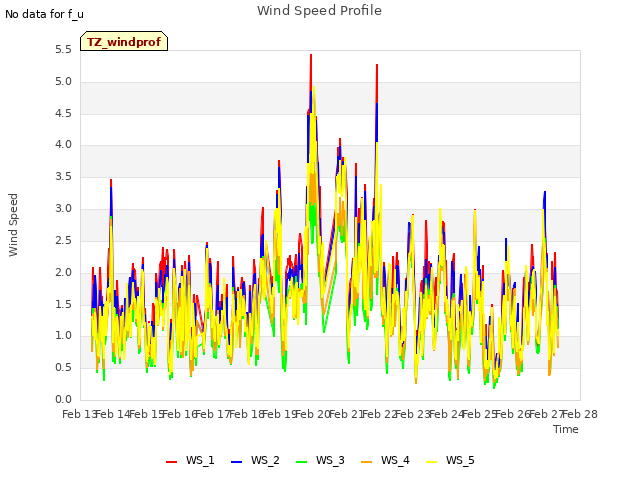Click the Wind Speed y-axis label
Image resolution: width=640 pixels, height=480 pixels.
13,225
